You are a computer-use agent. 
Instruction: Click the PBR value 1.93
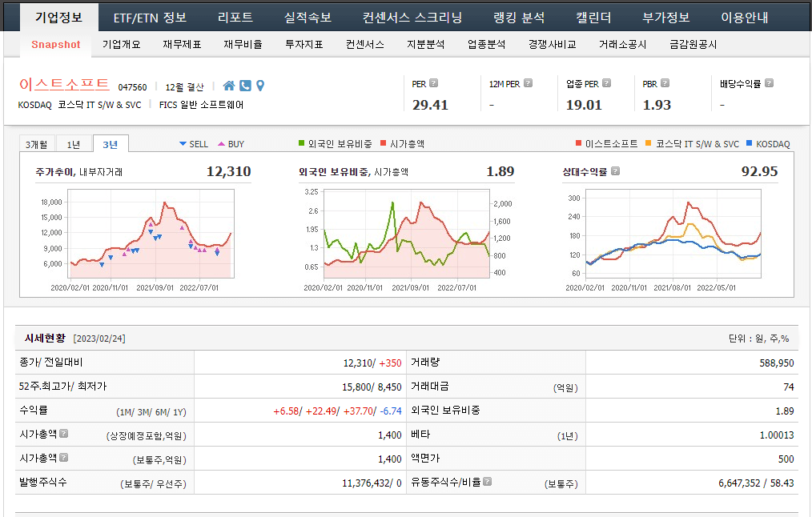657,105
